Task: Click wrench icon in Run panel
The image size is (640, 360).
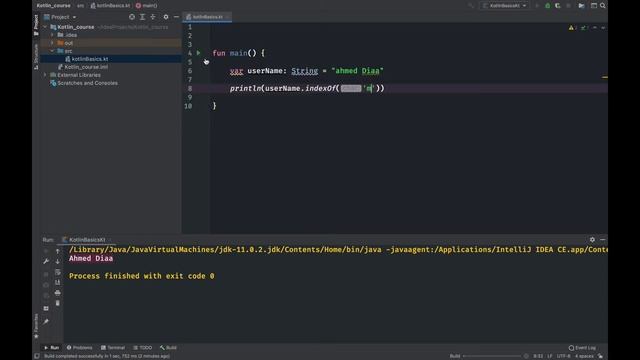Action: (x=46, y=261)
